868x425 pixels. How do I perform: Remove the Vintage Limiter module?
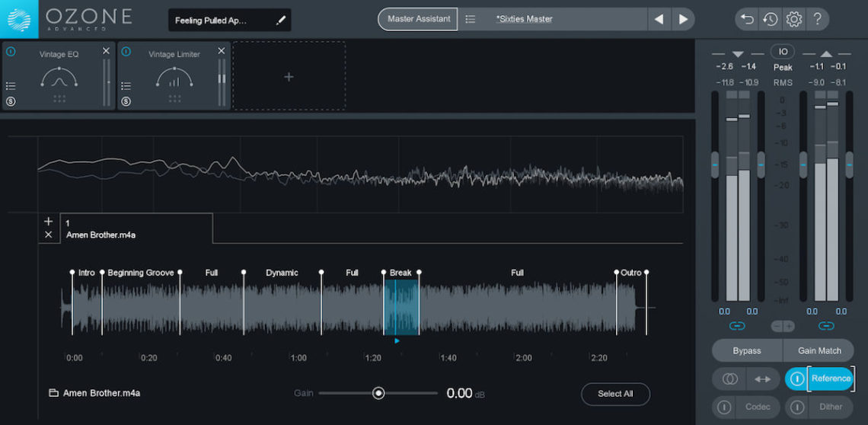[x=222, y=51]
